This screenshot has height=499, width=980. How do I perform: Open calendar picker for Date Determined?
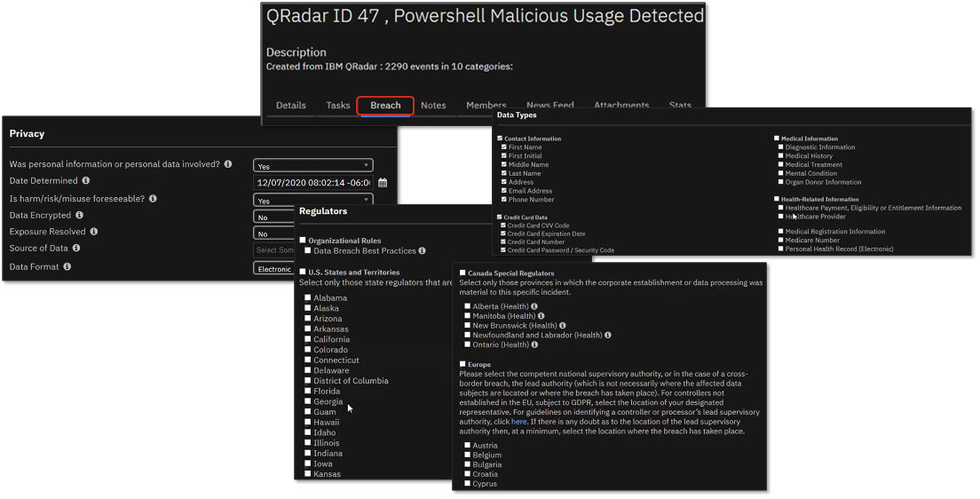[383, 183]
